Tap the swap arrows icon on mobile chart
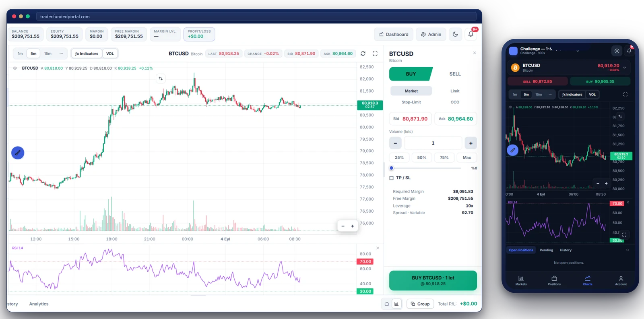The width and height of the screenshot is (644, 319). pyautogui.click(x=620, y=117)
